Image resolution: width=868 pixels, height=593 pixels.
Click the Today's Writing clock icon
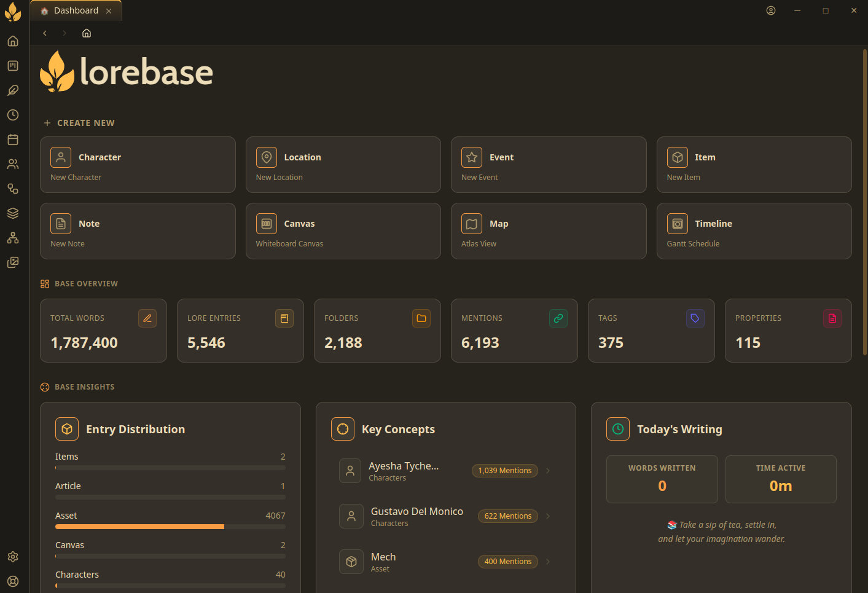click(618, 429)
